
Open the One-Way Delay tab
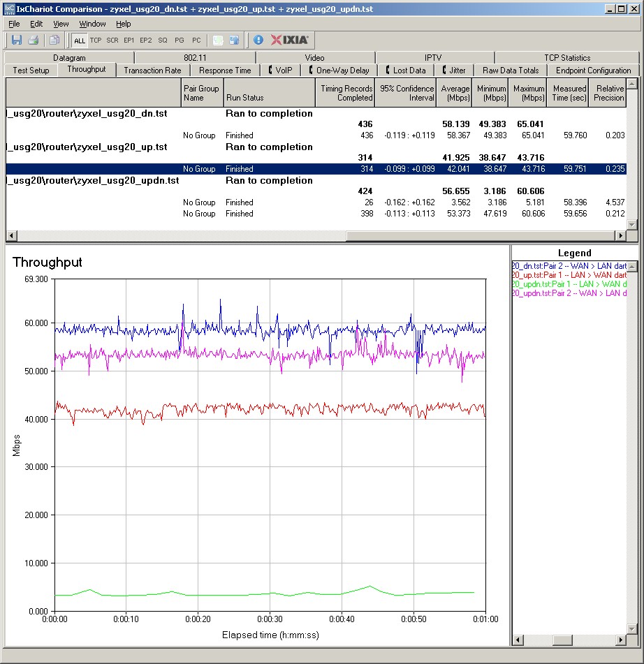click(339, 71)
